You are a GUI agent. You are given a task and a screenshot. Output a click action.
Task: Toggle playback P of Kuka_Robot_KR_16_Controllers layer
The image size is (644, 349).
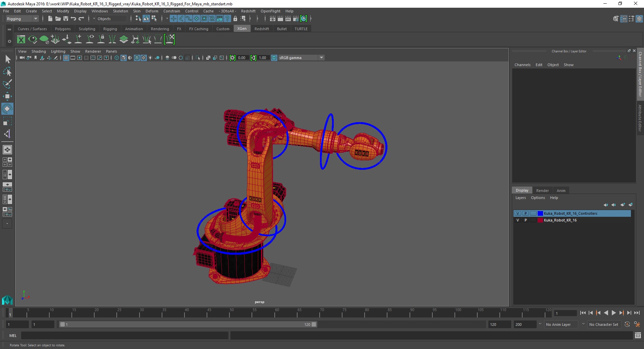tap(526, 213)
